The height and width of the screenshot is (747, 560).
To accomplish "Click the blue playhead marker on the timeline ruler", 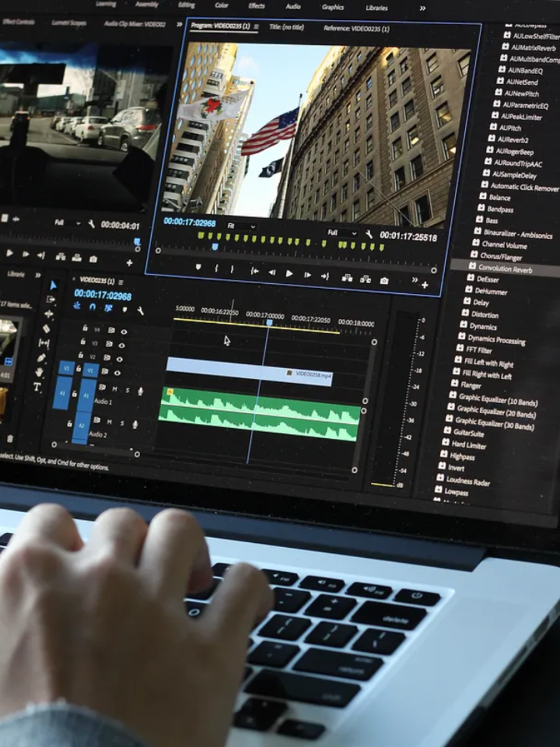I will pyautogui.click(x=269, y=324).
